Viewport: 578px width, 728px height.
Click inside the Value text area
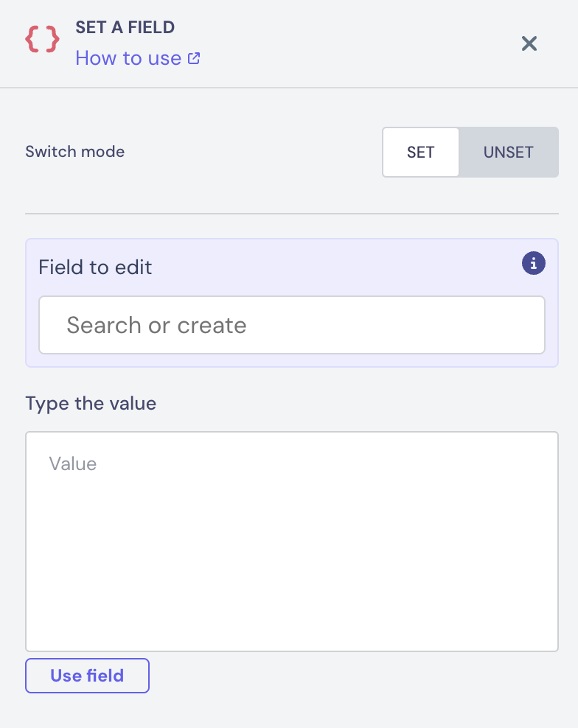point(291,541)
